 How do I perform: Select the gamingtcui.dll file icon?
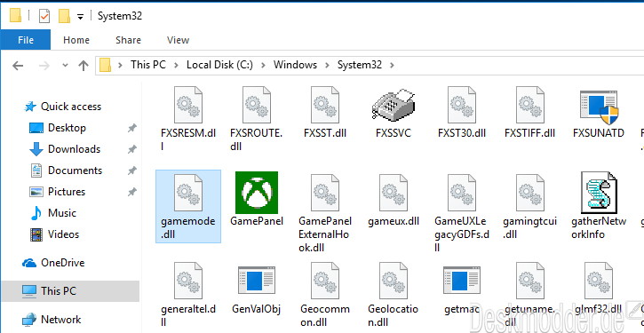pyautogui.click(x=530, y=193)
